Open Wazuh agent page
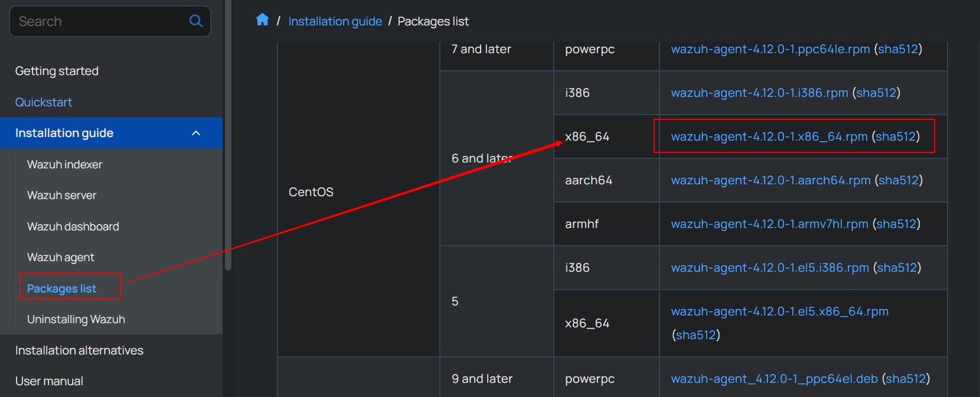Image resolution: width=980 pixels, height=397 pixels. click(x=60, y=257)
